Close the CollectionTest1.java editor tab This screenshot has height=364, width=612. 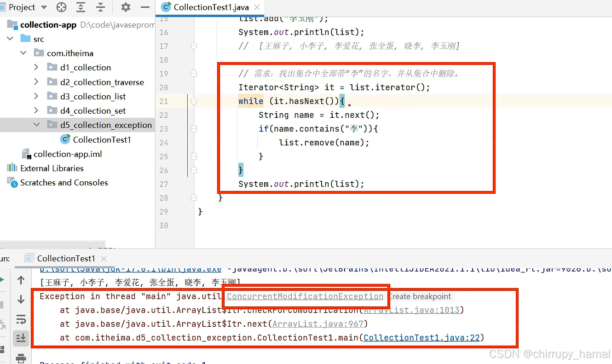pyautogui.click(x=258, y=8)
